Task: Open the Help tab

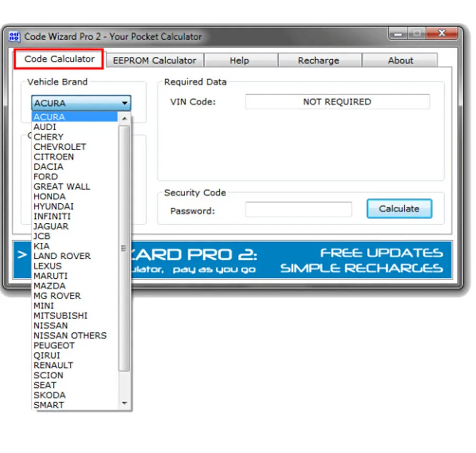Action: (240, 60)
